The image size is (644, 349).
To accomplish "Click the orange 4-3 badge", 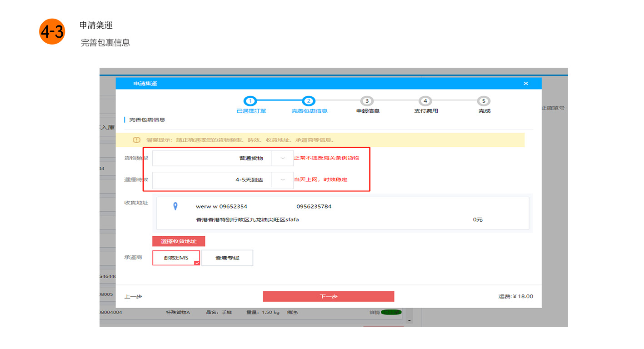I will point(52,32).
